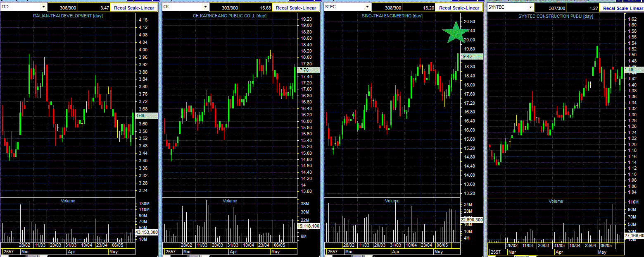Click the Apr month label in ITD panel
Screen dimensions: 644x257
71,252
